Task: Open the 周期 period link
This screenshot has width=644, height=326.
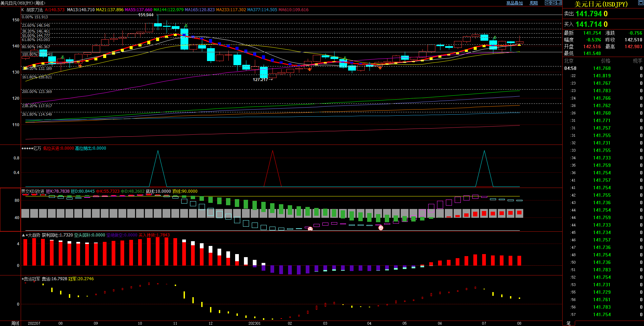Action: click(x=534, y=3)
